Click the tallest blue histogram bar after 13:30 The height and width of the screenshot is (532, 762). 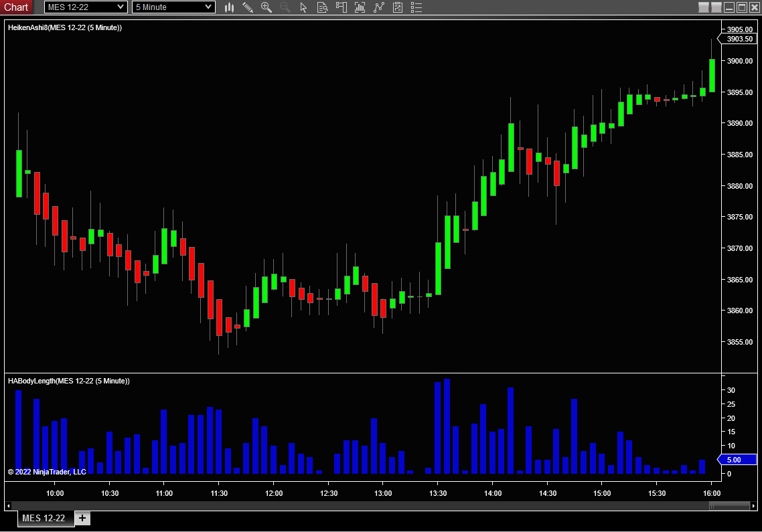[x=447, y=426]
